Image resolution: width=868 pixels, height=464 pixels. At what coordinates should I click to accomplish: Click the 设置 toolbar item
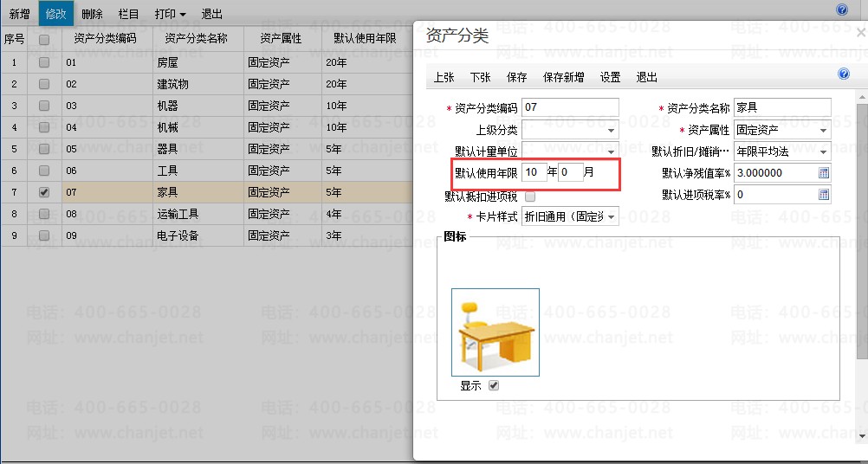coord(610,77)
